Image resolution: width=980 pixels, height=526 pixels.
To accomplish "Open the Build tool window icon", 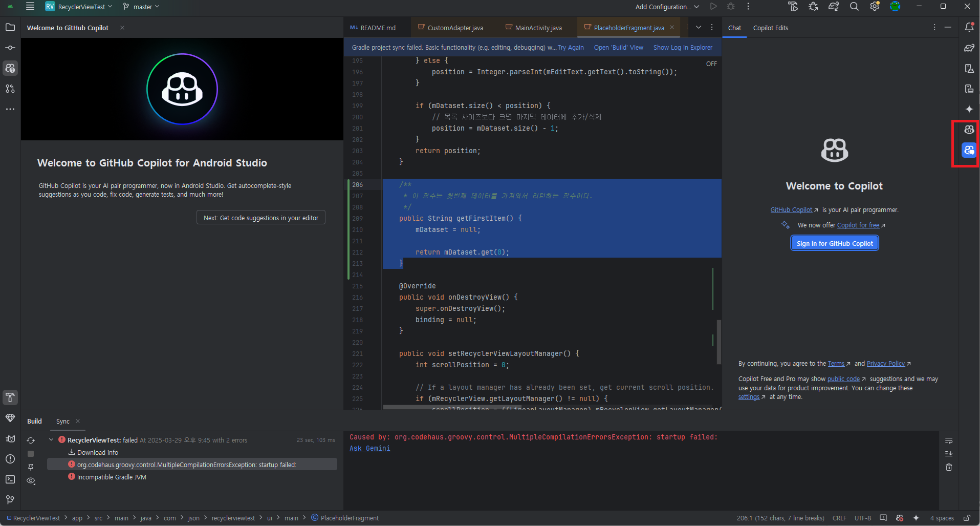I will [x=10, y=397].
